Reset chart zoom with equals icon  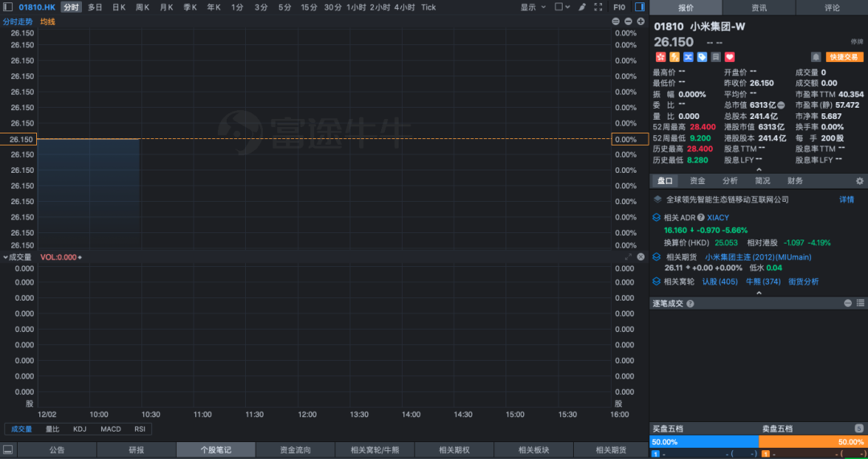click(616, 22)
